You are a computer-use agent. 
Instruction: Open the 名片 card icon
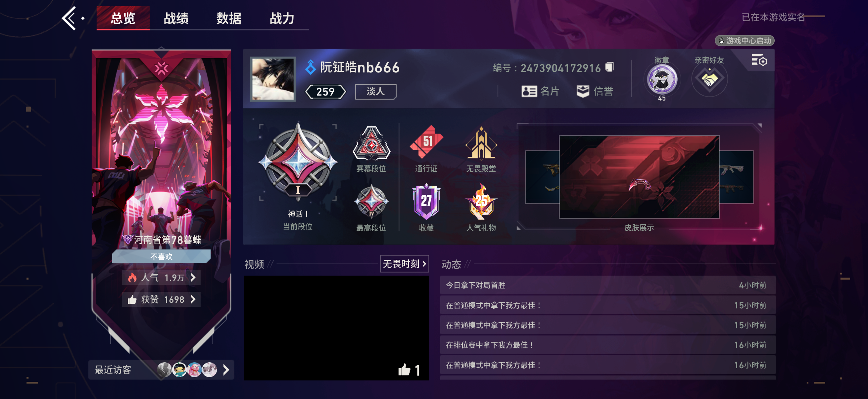pos(529,91)
